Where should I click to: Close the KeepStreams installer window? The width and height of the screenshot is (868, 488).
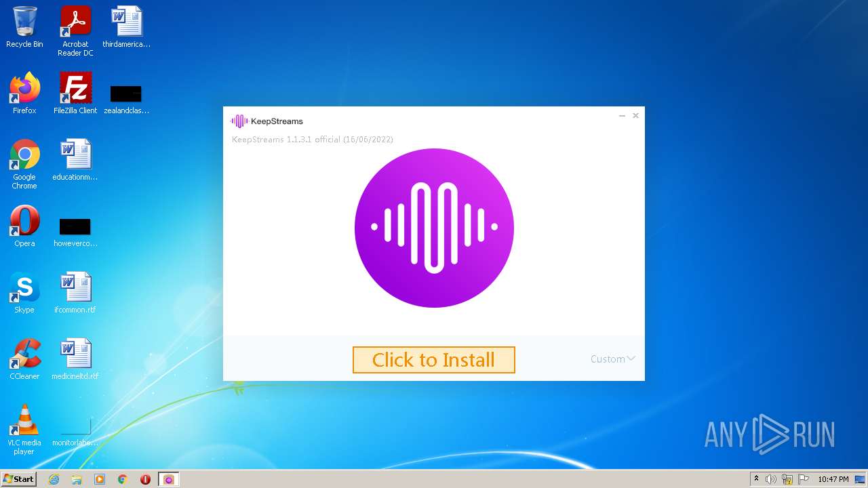point(635,116)
